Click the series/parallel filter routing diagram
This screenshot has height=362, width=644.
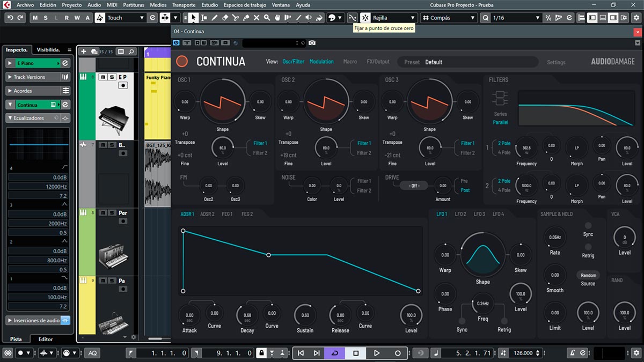[x=500, y=98]
